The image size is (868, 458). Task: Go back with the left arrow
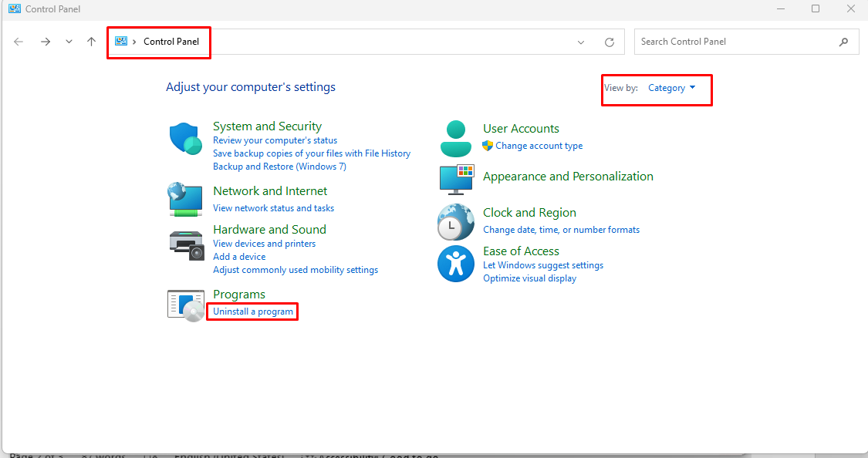coord(19,42)
